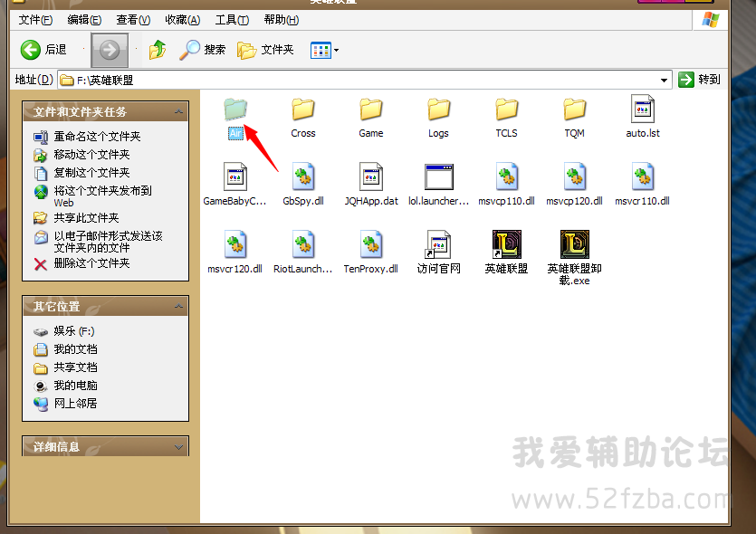This screenshot has width=756, height=534.
Task: Click 将这个文件夹发布到 Web link
Action: tap(102, 196)
